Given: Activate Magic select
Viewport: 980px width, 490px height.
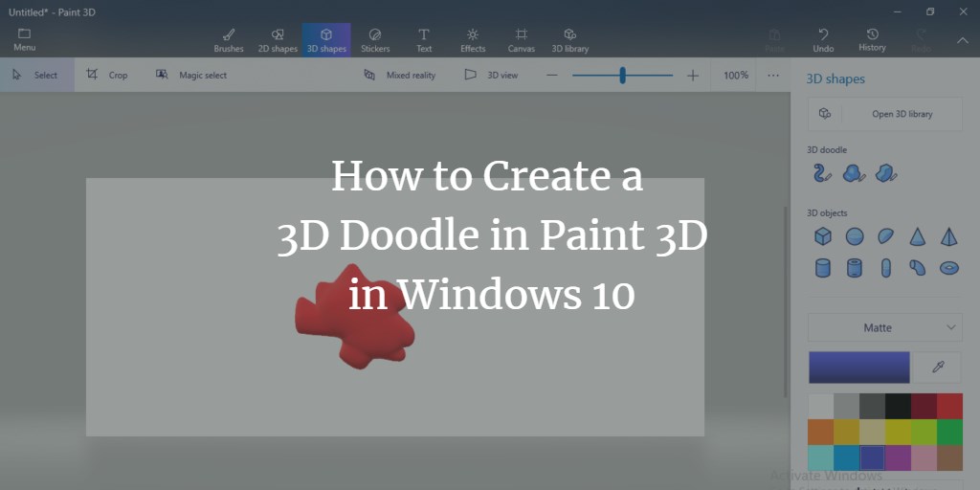Looking at the screenshot, I should click(x=191, y=75).
